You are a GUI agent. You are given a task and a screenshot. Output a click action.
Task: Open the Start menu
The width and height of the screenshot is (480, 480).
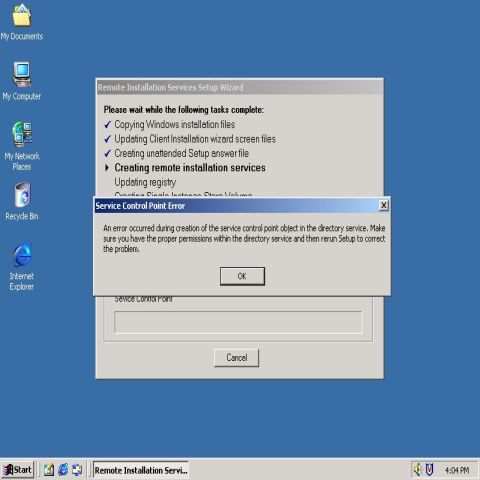(x=18, y=470)
